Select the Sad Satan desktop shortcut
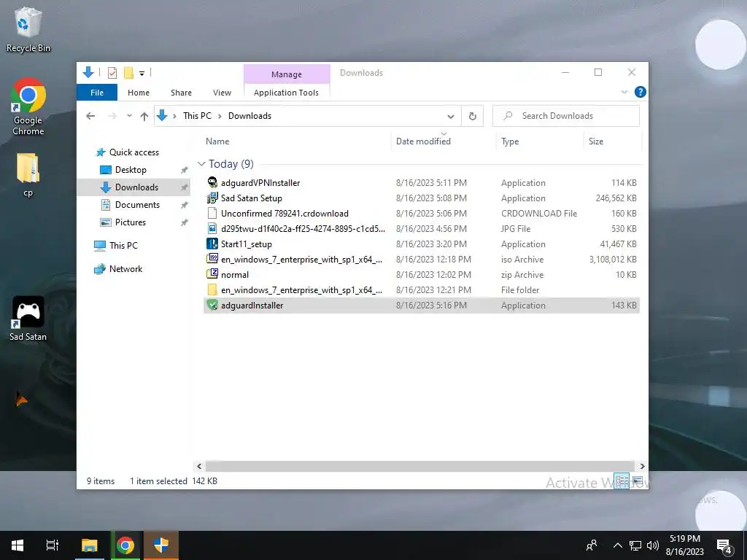 click(x=28, y=319)
